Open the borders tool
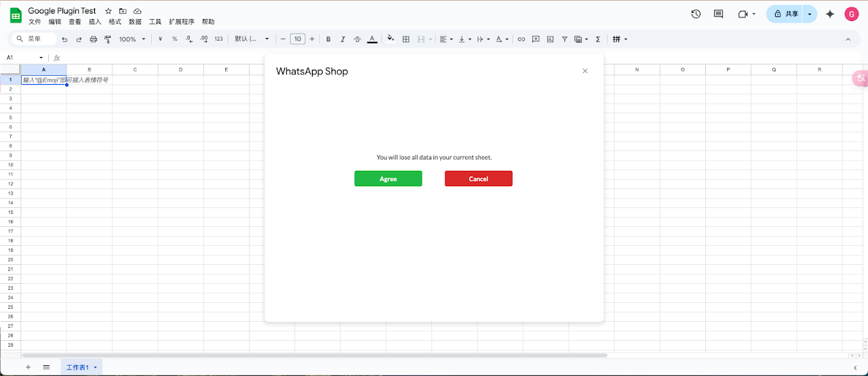868x376 pixels. [406, 39]
